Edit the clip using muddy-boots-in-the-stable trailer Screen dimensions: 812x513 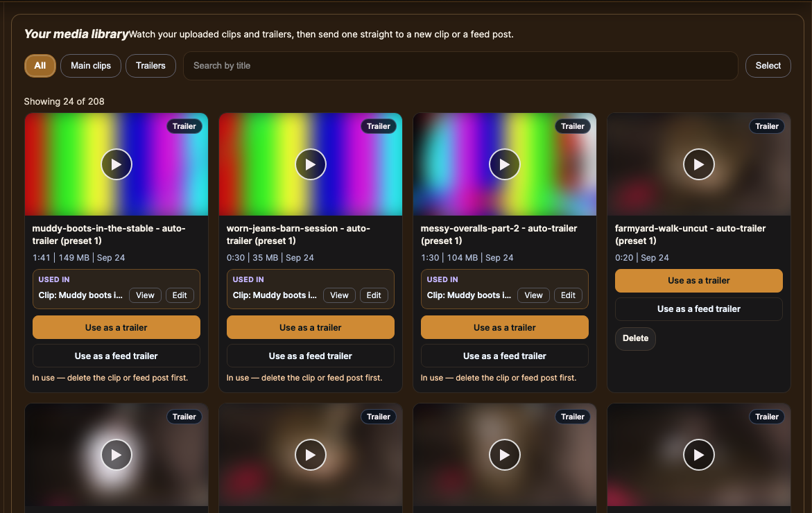(180, 295)
